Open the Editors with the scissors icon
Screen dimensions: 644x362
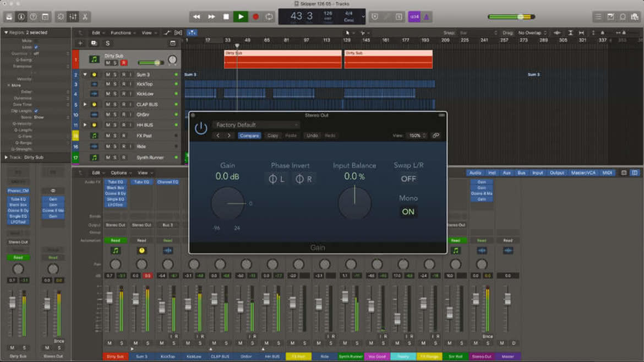pyautogui.click(x=85, y=17)
